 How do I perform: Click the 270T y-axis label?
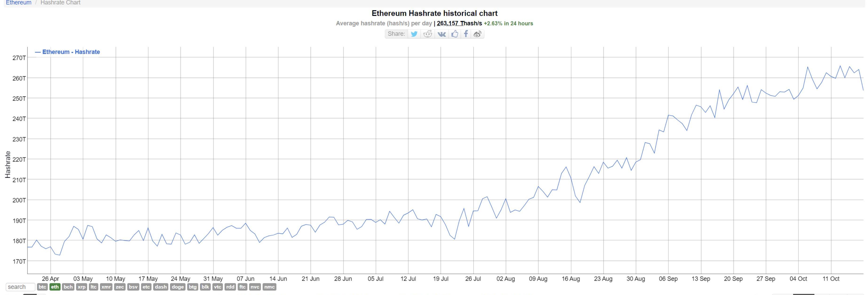(19, 58)
